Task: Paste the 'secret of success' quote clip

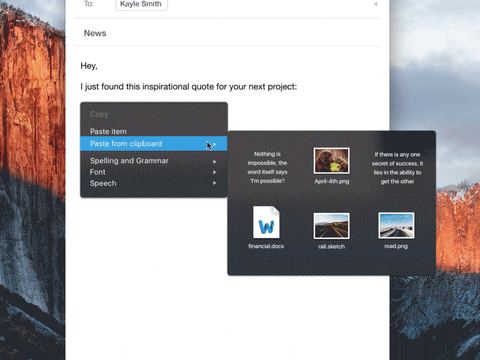Action: pos(397,168)
